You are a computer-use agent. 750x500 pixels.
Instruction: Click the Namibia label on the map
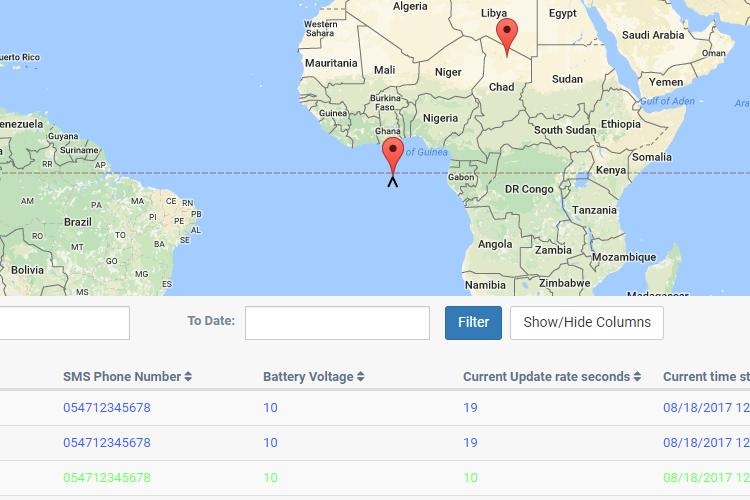485,285
